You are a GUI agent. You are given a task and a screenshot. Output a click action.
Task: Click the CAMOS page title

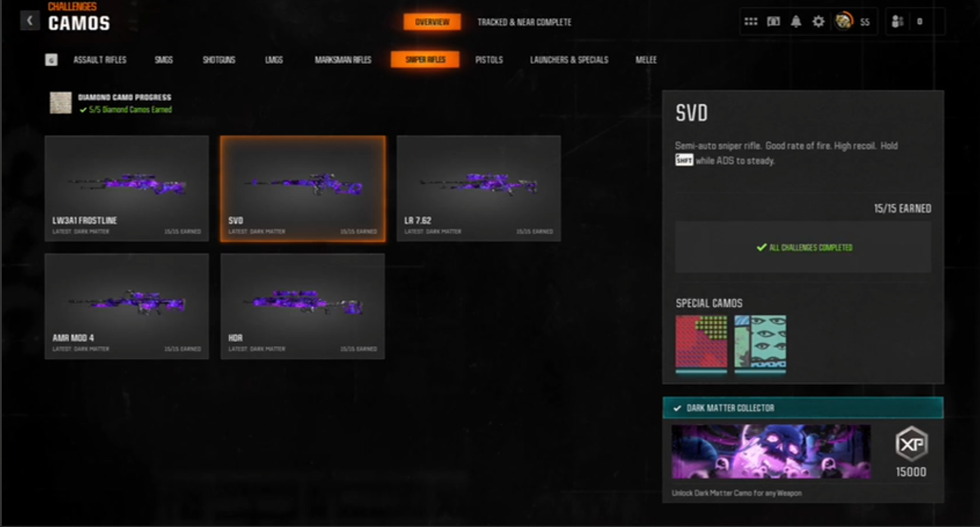pyautogui.click(x=79, y=24)
